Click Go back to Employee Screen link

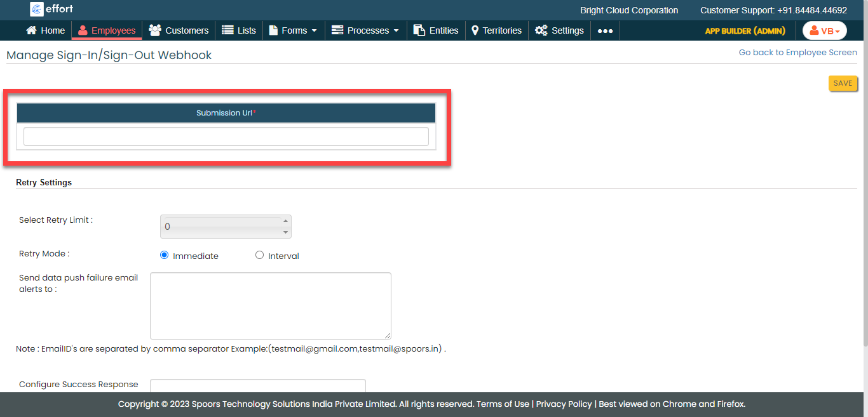[797, 53]
